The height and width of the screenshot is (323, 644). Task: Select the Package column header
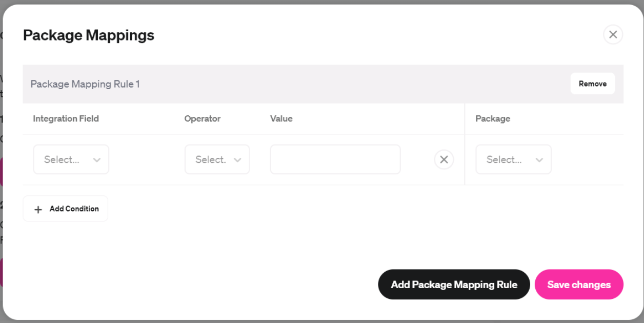[x=493, y=118]
